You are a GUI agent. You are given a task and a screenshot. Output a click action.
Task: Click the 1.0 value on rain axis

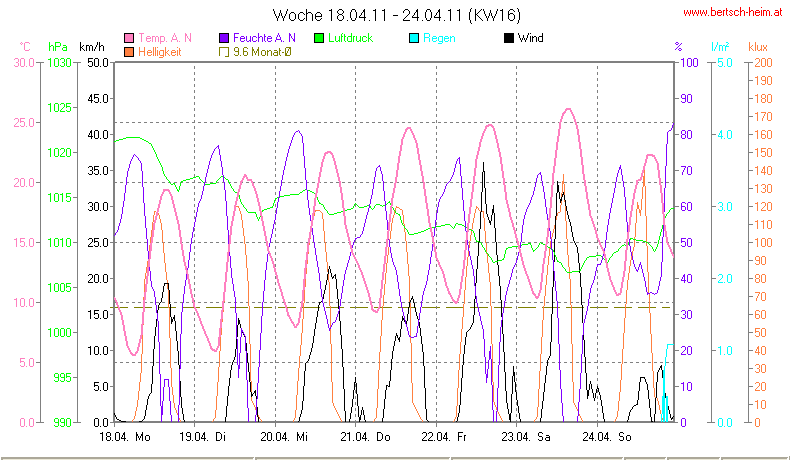pos(725,351)
